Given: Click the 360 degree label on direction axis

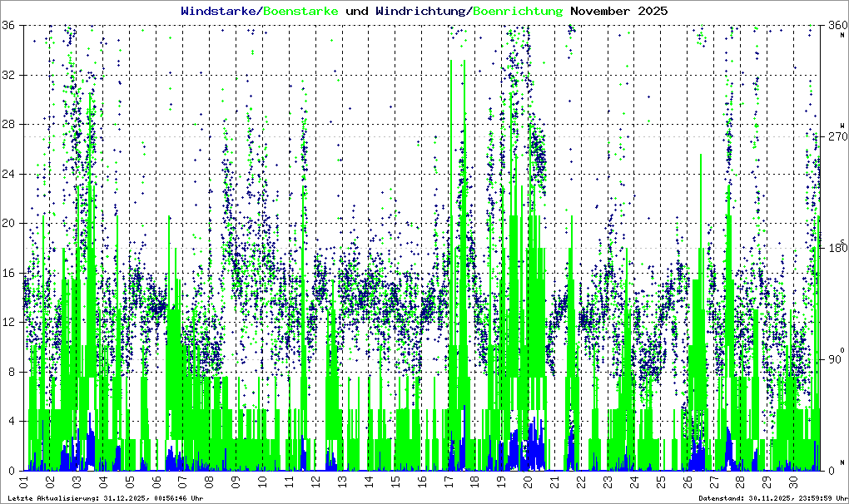Looking at the screenshot, I should coord(837,26).
